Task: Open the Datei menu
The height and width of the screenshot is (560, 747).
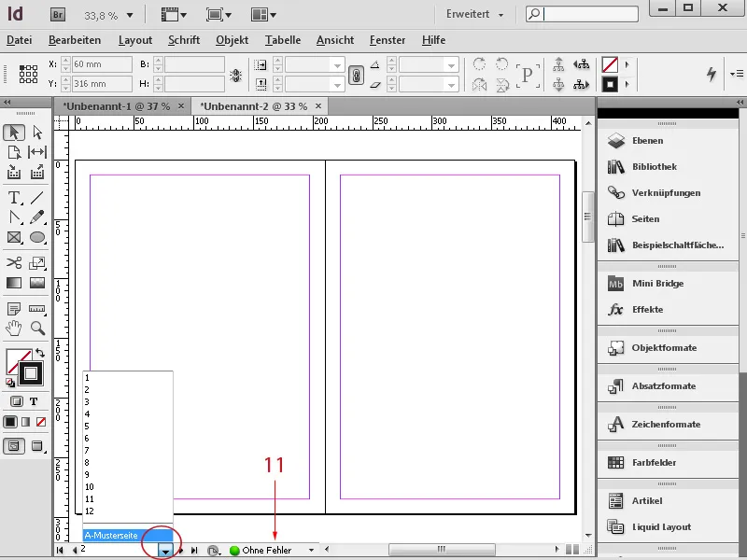Action: click(x=19, y=40)
